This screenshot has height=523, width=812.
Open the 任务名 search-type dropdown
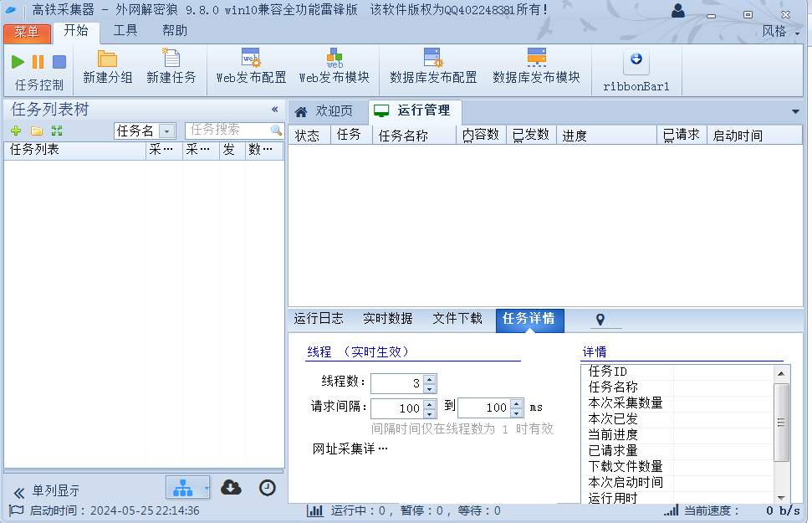(166, 131)
